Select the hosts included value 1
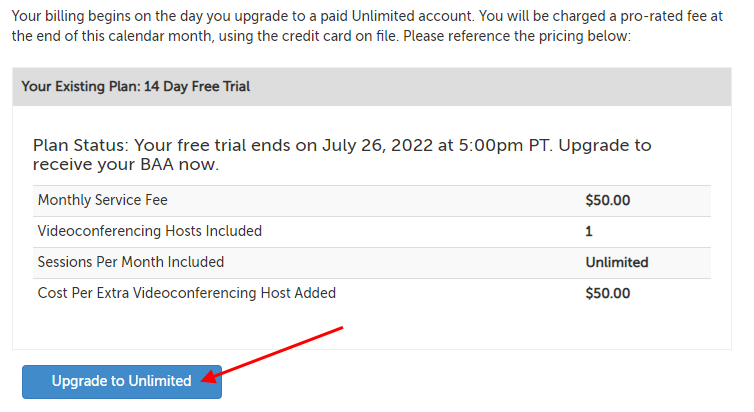 point(589,231)
